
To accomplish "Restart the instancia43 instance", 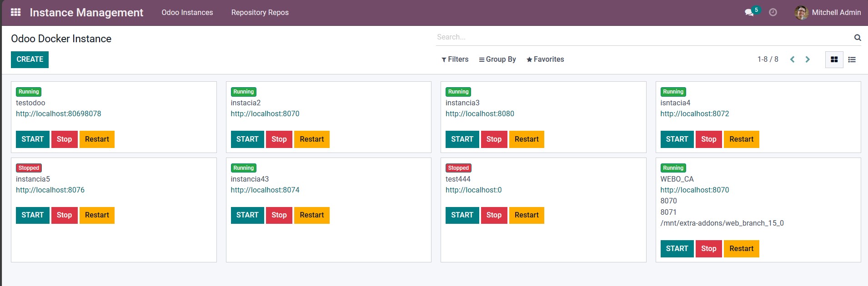I will point(312,215).
